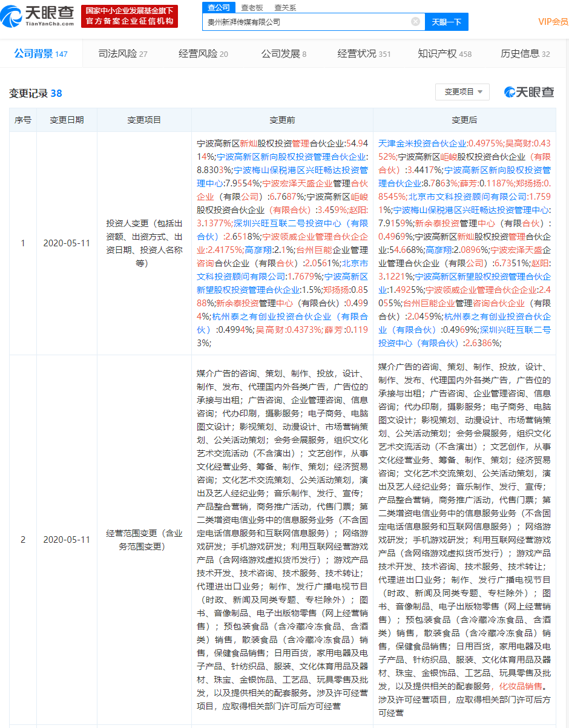Clear the search box with the X icon
The width and height of the screenshot is (569, 728).
pos(415,21)
